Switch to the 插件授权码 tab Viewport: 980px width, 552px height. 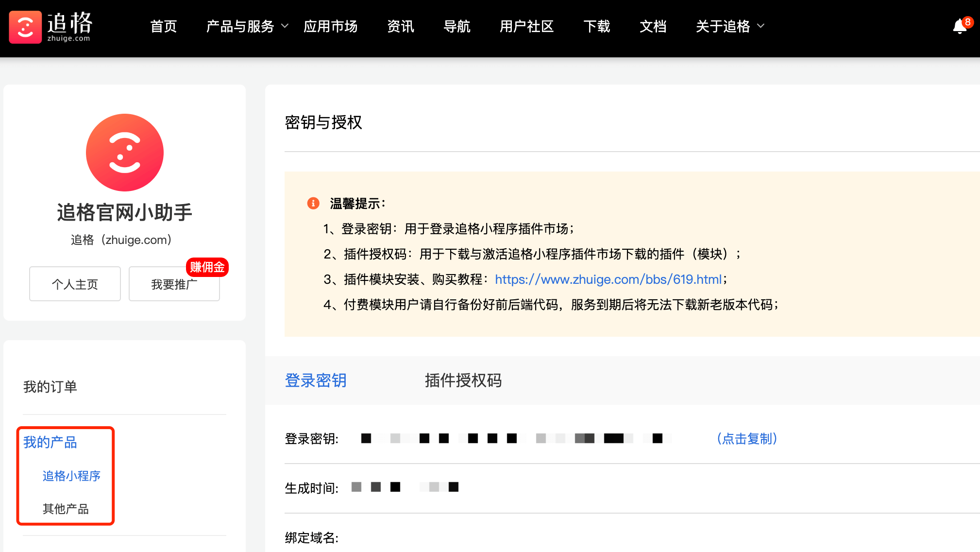[x=463, y=380]
